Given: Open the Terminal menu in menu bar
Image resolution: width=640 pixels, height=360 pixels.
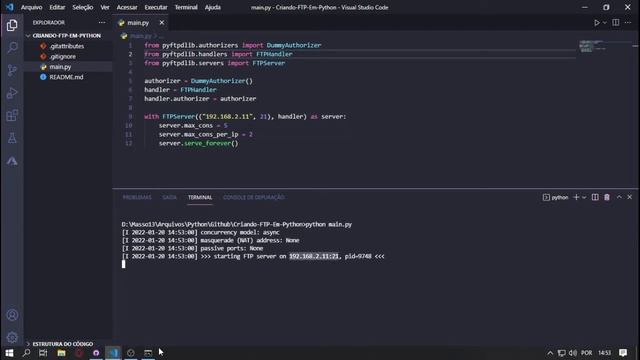Looking at the screenshot, I should [x=186, y=7].
